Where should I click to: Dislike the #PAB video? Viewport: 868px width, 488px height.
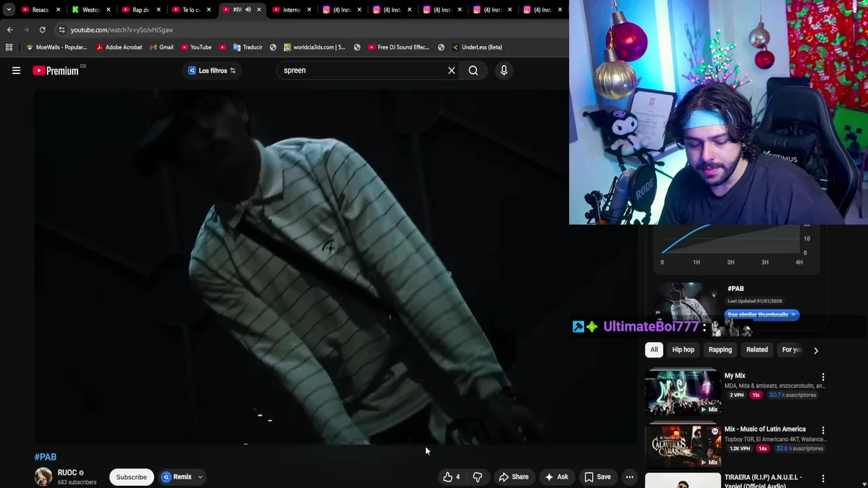tap(477, 476)
